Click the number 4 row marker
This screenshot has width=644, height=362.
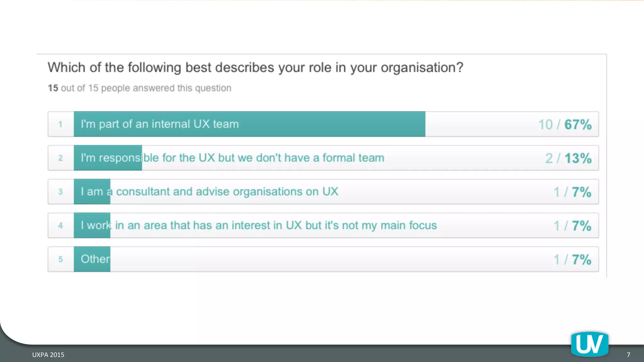(x=60, y=226)
